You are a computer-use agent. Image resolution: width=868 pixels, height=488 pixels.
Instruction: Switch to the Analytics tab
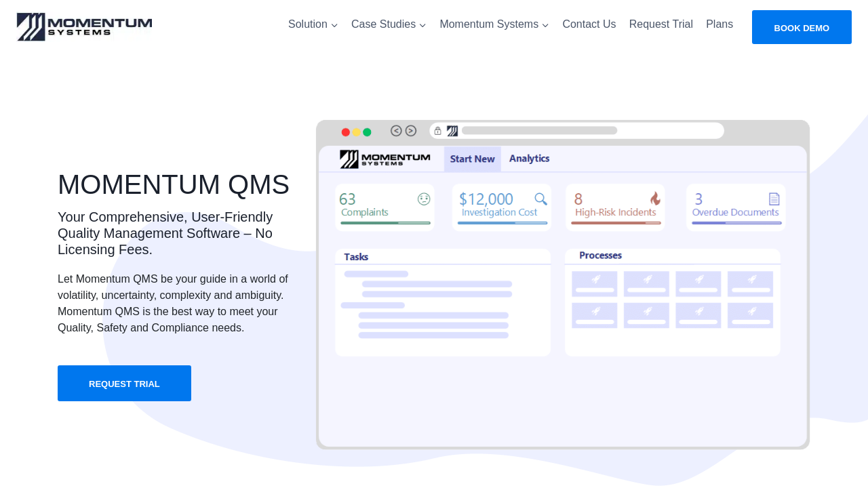point(529,159)
